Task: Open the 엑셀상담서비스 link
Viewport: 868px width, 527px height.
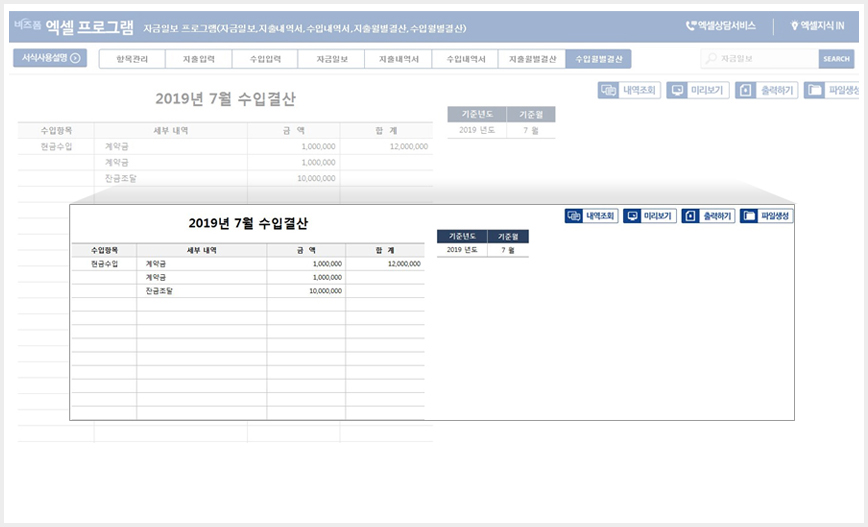Action: (726, 25)
